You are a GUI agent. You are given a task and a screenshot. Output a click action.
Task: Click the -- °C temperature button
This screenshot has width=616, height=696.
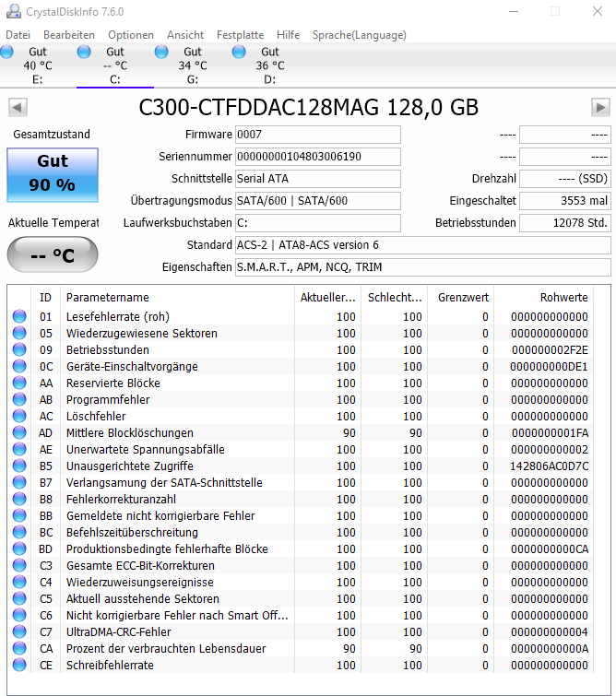(53, 254)
